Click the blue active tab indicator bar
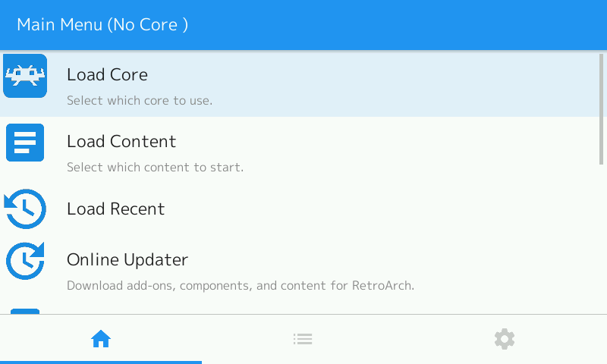The width and height of the screenshot is (607, 364). pos(101,362)
